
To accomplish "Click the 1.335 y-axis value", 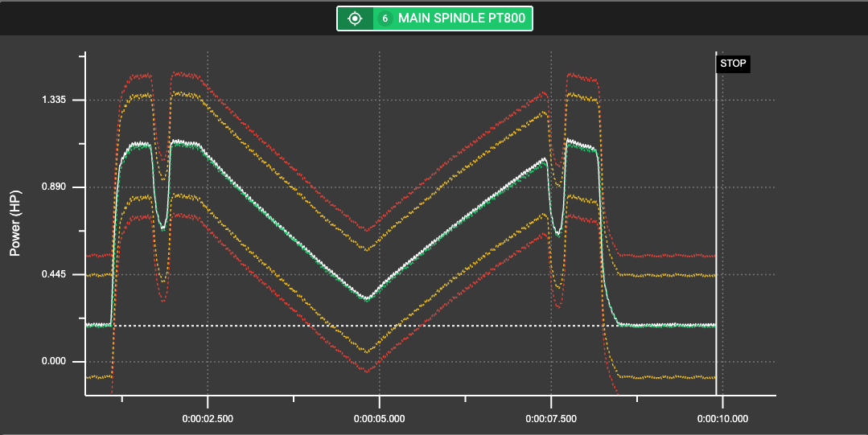I will [x=56, y=100].
